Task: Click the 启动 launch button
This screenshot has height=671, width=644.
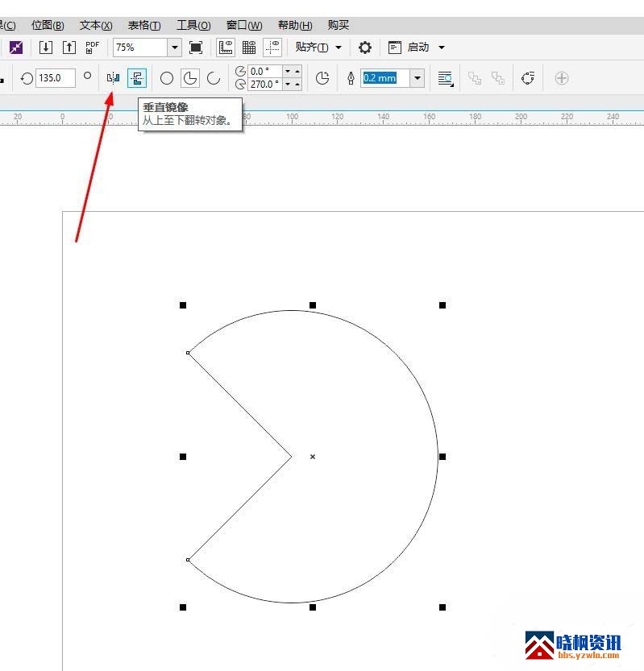Action: click(417, 48)
